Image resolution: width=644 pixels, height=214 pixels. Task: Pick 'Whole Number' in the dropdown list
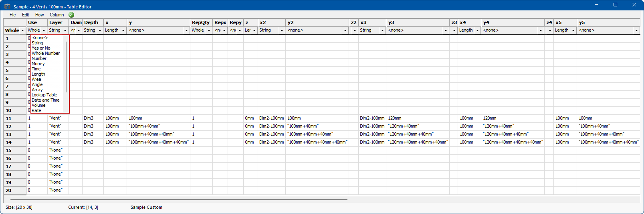click(46, 53)
